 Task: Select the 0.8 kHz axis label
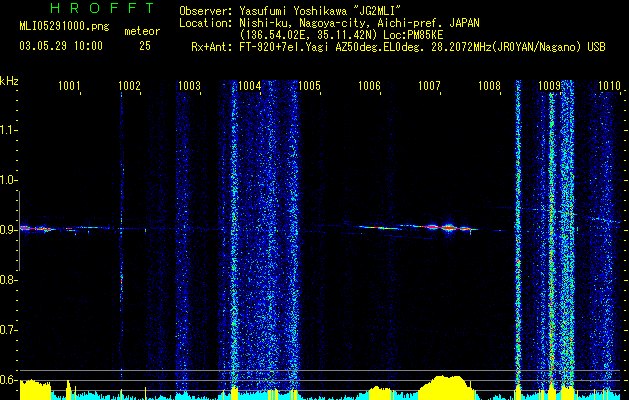7,280
